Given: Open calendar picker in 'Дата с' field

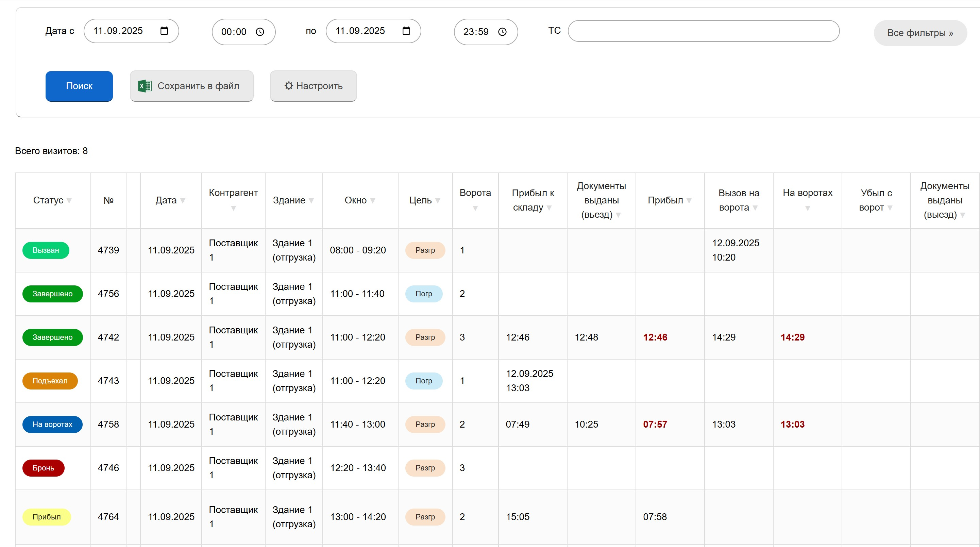Looking at the screenshot, I should coord(164,31).
